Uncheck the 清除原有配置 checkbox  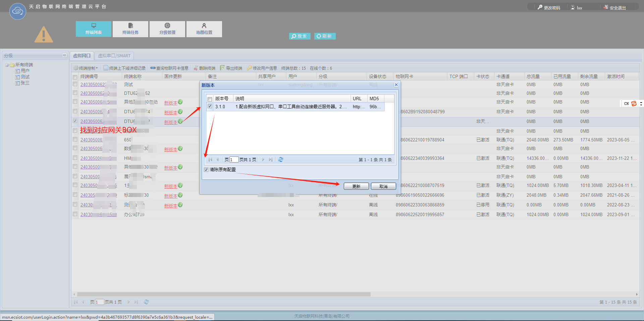click(x=206, y=170)
